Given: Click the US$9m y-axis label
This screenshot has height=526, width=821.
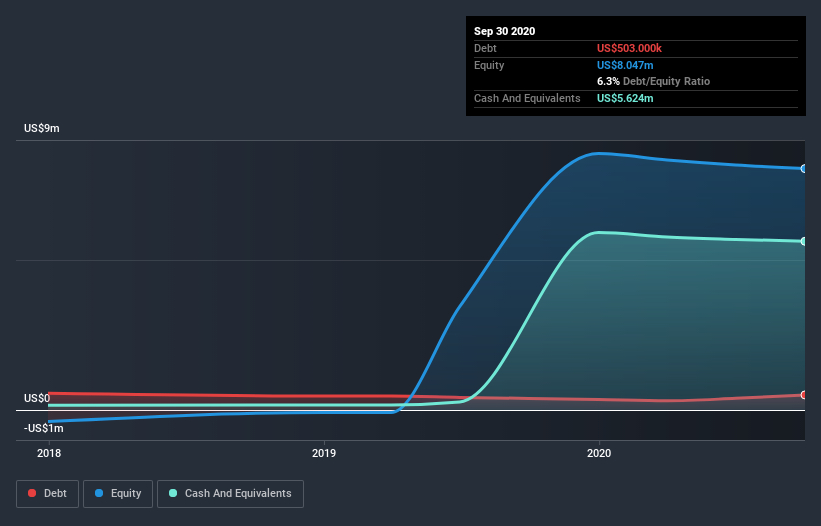Looking at the screenshot, I should [41, 129].
